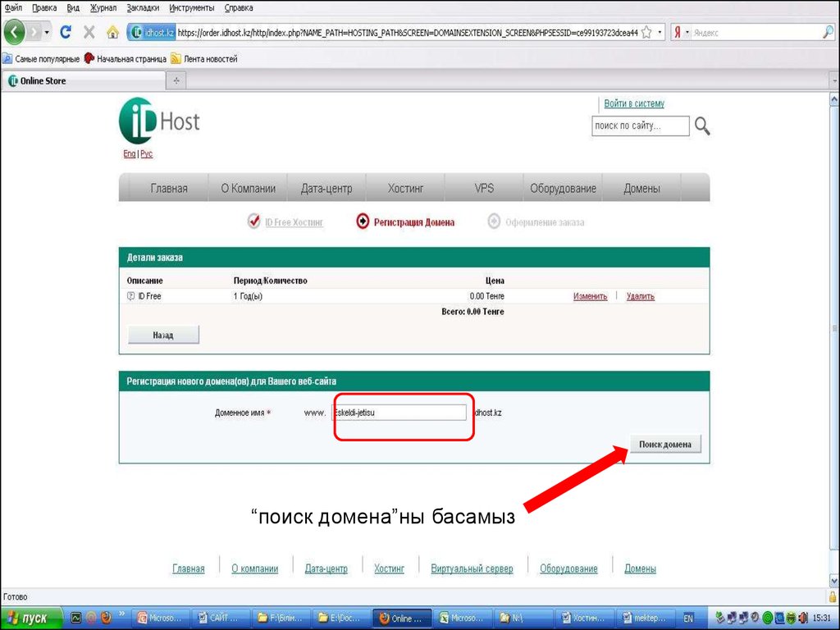Click the volume speaker icon in system tray
This screenshot has width=840, height=630.
coord(803,618)
